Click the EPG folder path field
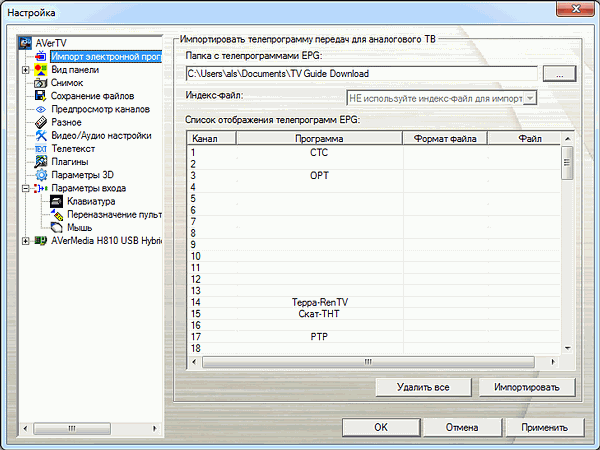Screen dimensions: 600x450 tap(362, 73)
